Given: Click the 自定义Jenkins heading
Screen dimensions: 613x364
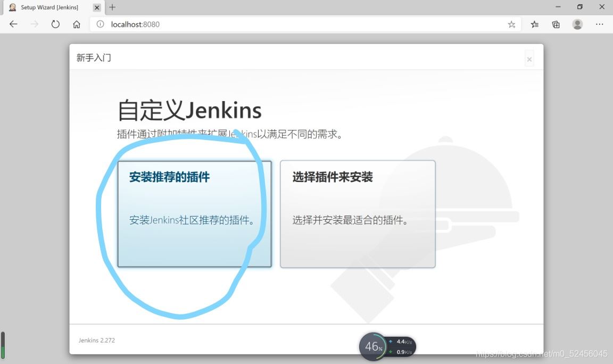Looking at the screenshot, I should click(x=189, y=110).
